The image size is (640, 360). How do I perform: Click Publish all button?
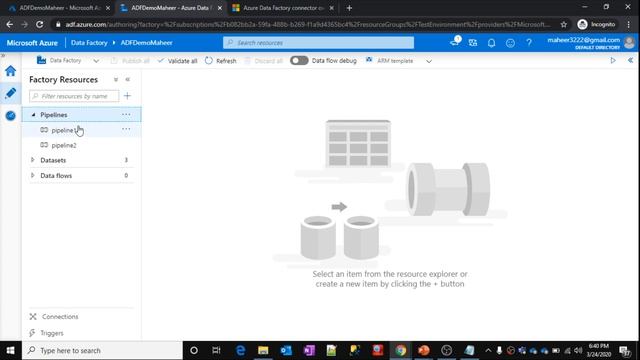pos(130,61)
